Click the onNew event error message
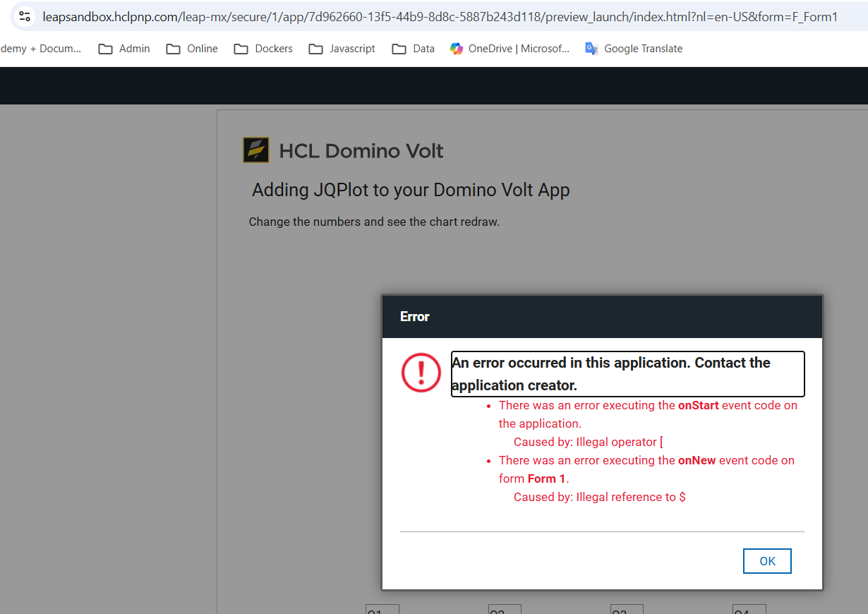This screenshot has width=868, height=614. (646, 469)
